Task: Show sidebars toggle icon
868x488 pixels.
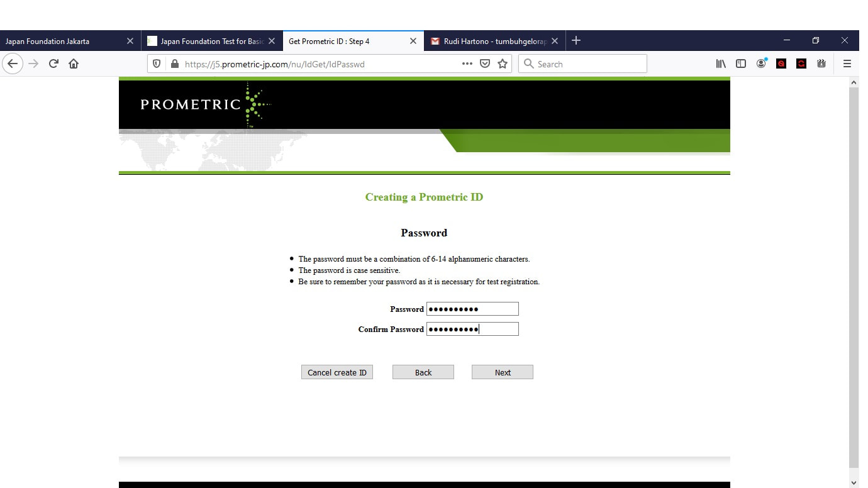Action: point(741,64)
